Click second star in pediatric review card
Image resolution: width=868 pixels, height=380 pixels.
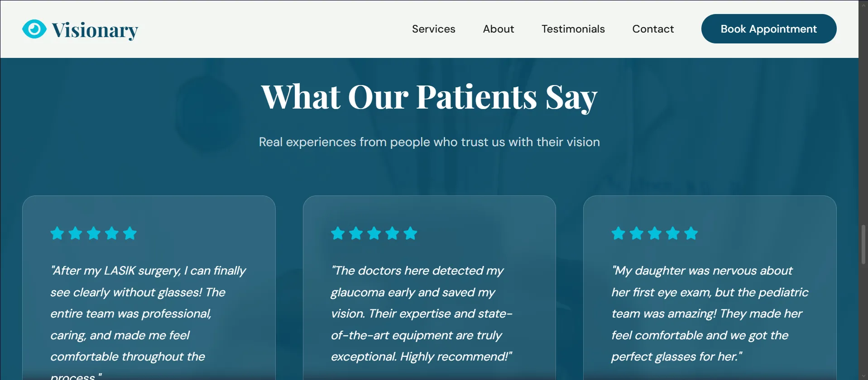[636, 233]
